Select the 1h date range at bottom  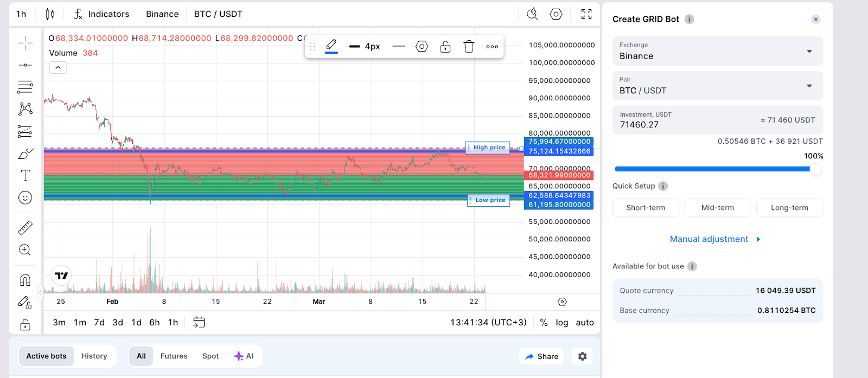coord(173,322)
